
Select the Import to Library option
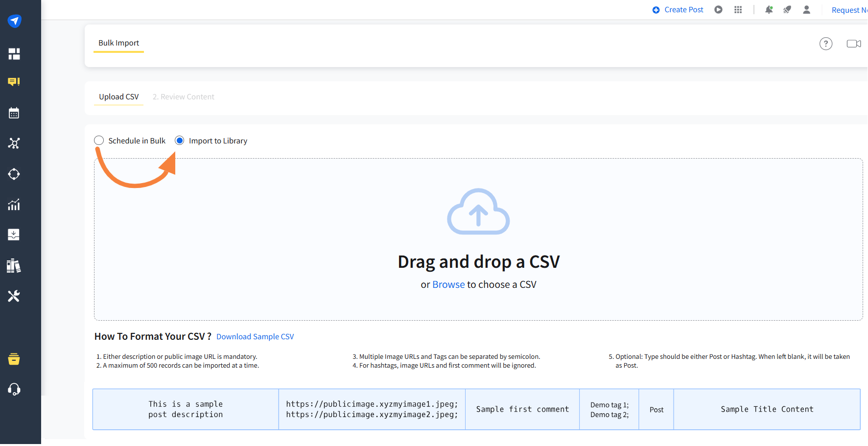click(x=180, y=141)
